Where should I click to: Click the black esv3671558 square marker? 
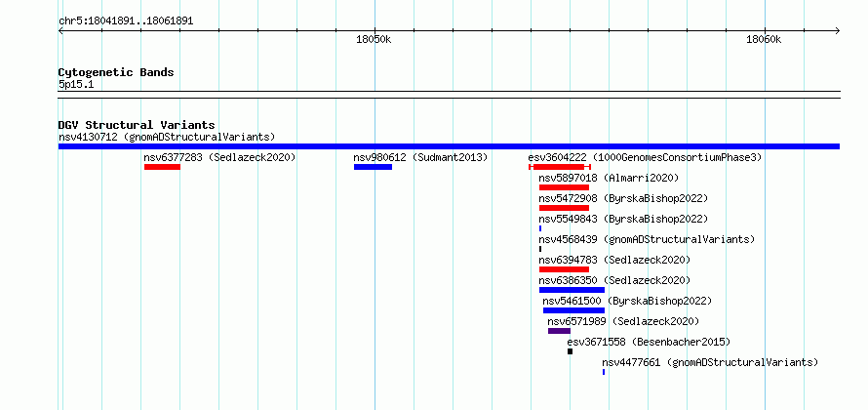(x=571, y=351)
